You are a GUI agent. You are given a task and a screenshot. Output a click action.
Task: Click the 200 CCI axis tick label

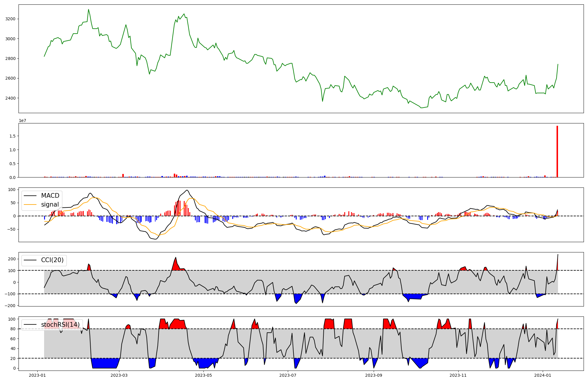12,259
